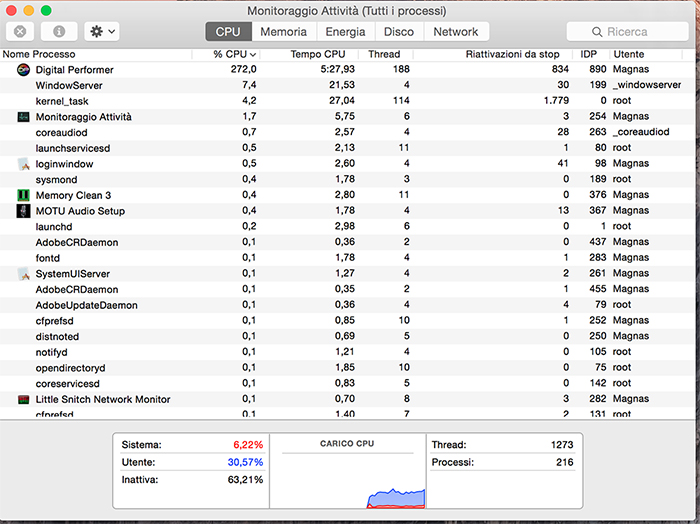
Task: Click the quit process toolbar button
Action: tap(20, 32)
